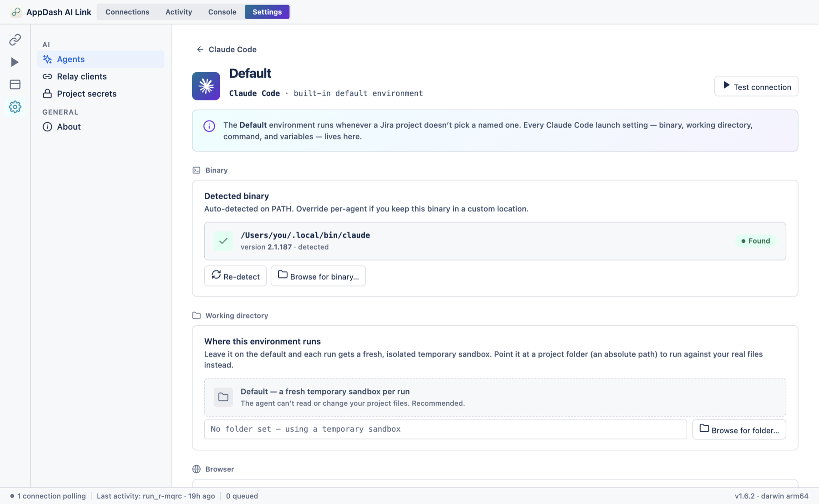Click the sparkle icon beside Agents
Image resolution: width=819 pixels, height=504 pixels.
(x=47, y=59)
